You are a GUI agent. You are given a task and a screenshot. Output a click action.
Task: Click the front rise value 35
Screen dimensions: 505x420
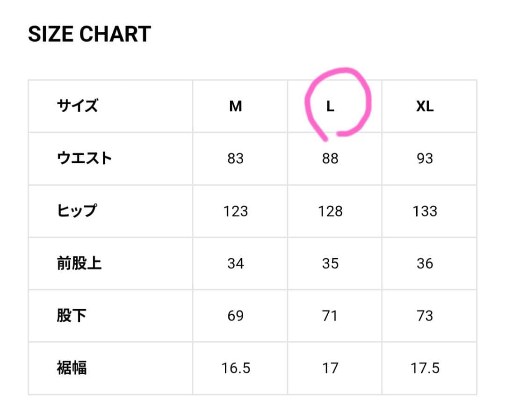330,264
